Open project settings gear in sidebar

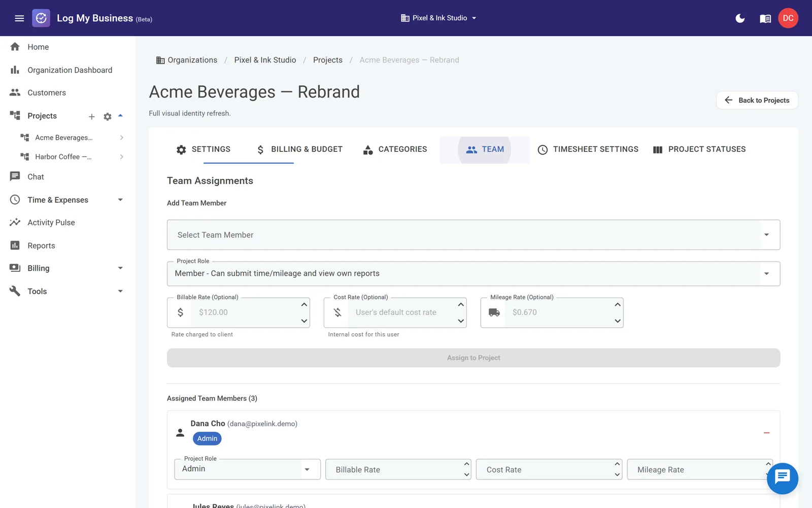[108, 117]
